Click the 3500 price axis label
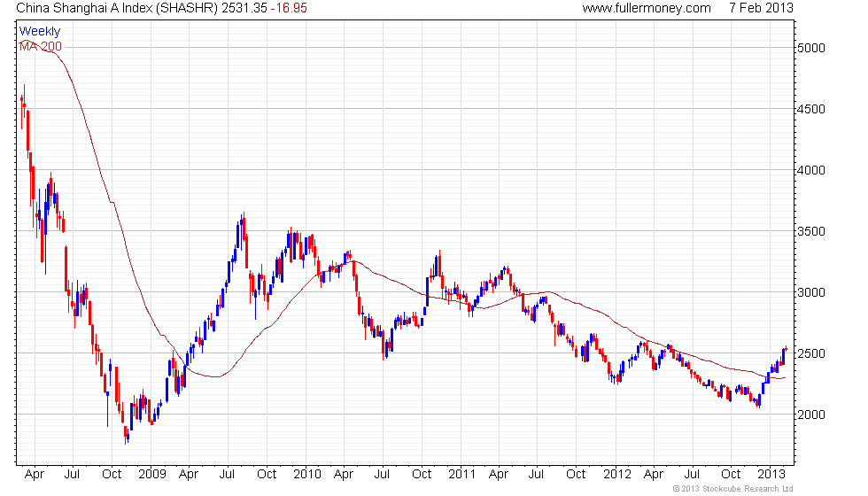This screenshot has height=496, width=868. click(x=811, y=231)
